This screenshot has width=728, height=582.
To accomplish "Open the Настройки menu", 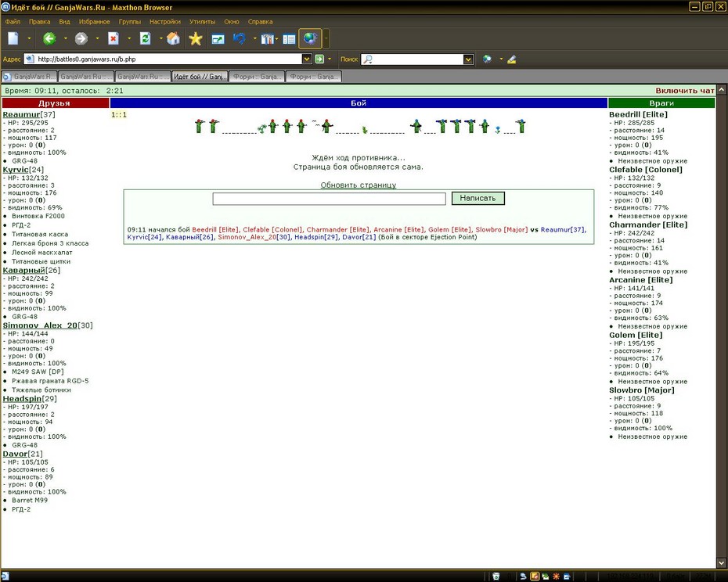I will (165, 21).
